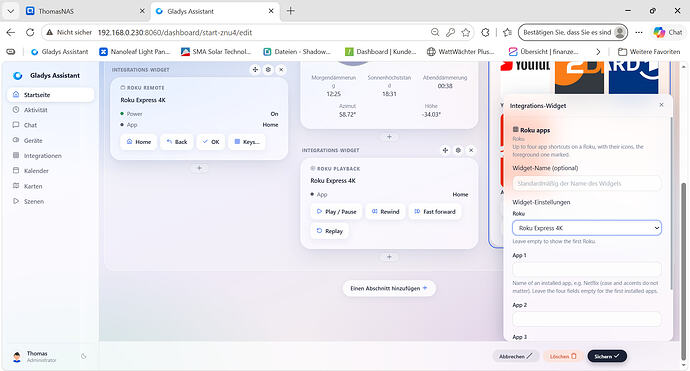The width and height of the screenshot is (690, 371).
Task: Click Bestätigen Sie, dass Sie es sind
Action: click(x=573, y=32)
